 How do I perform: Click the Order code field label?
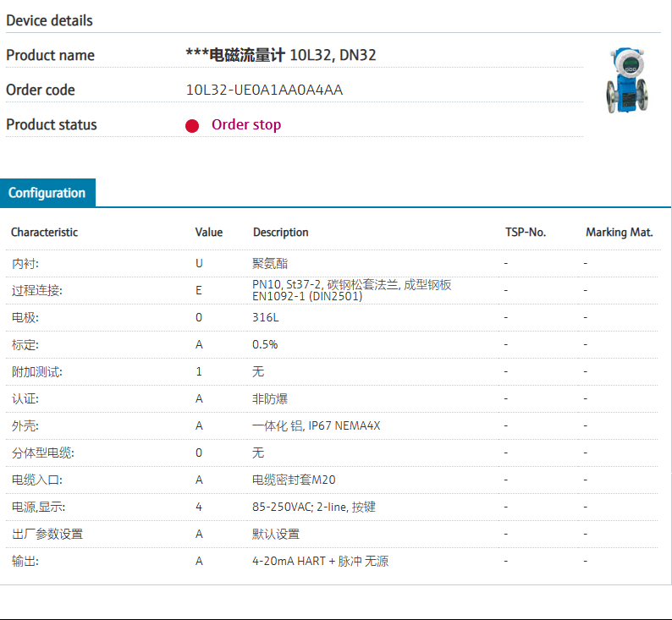pyautogui.click(x=41, y=90)
